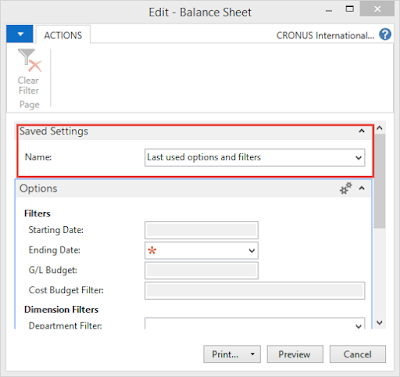400x377 pixels.
Task: Click the Preview button
Action: 295,354
